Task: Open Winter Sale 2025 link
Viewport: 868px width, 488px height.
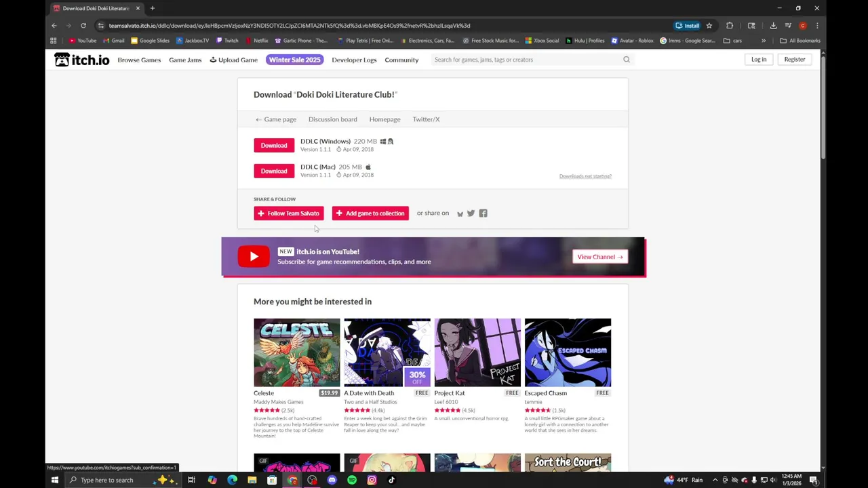Action: point(294,60)
